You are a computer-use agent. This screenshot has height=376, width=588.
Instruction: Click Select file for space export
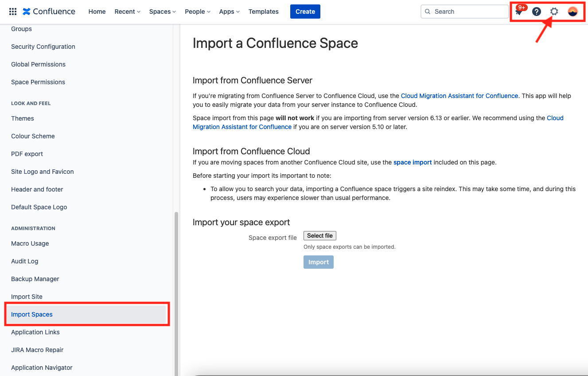(320, 236)
